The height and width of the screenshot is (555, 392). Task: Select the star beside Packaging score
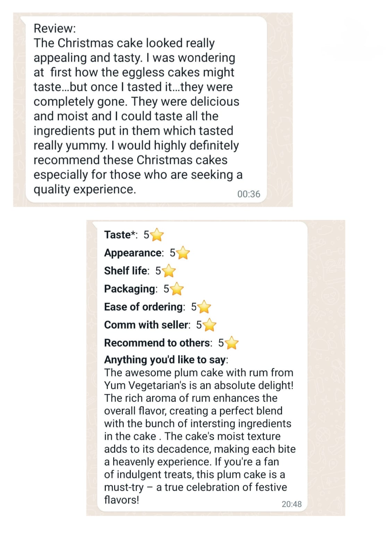point(177,289)
